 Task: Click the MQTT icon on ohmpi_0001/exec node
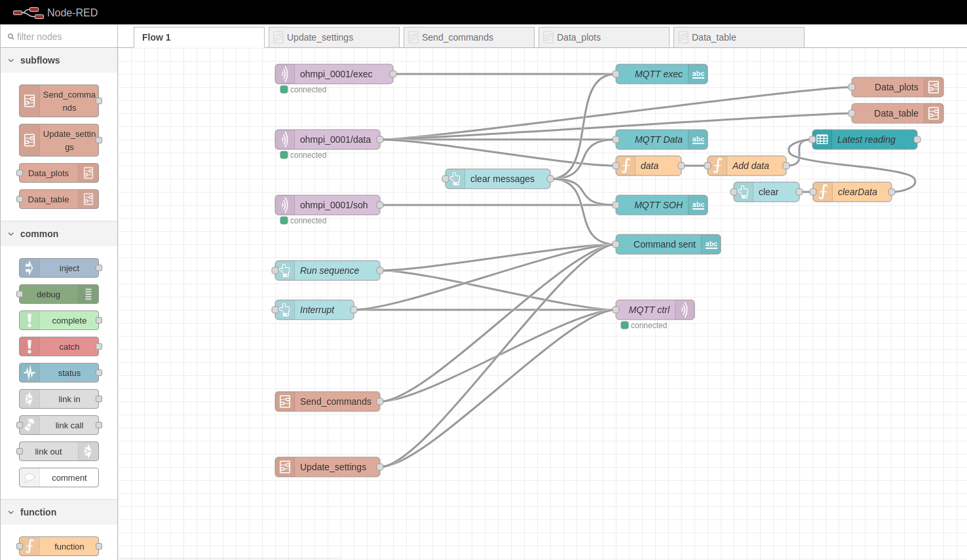(285, 74)
